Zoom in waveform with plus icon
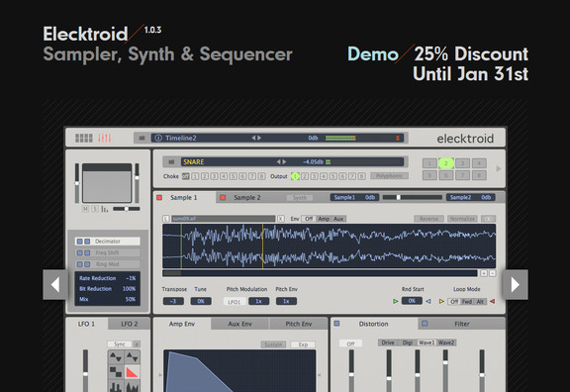The height and width of the screenshot is (392, 570). coord(484,273)
